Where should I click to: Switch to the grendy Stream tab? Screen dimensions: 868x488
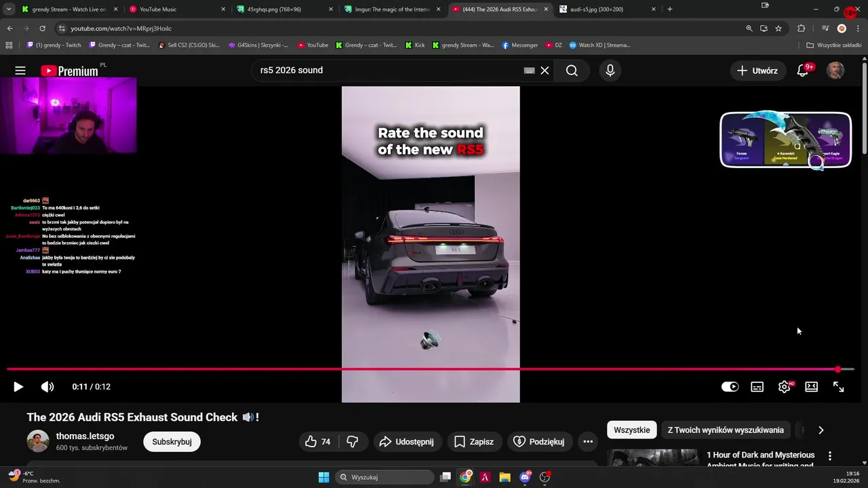[68, 9]
